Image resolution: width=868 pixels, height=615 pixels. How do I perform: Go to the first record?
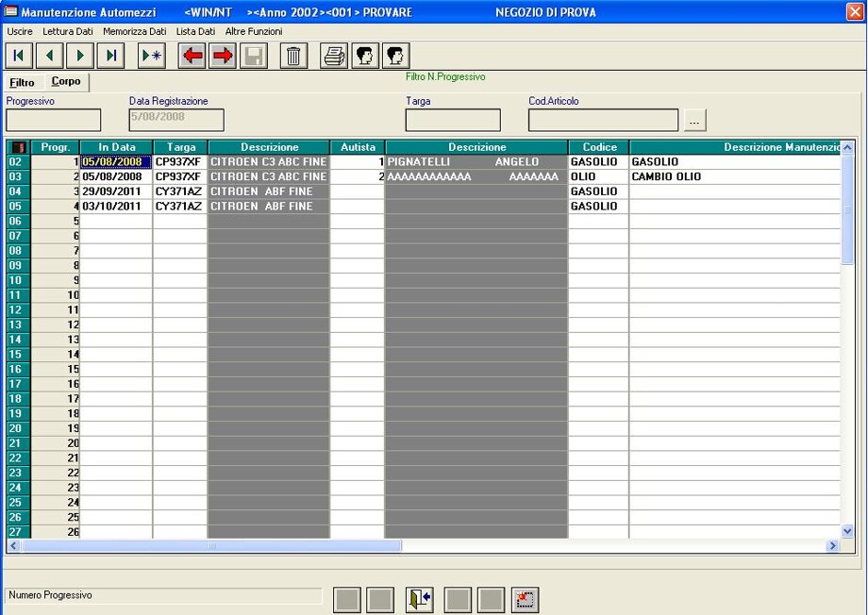[x=19, y=56]
